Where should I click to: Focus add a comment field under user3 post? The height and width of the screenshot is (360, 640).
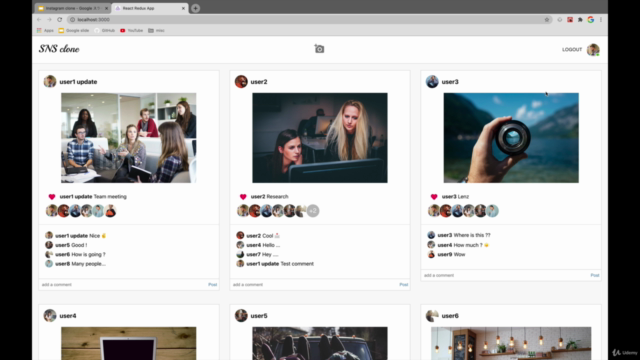coord(504,275)
